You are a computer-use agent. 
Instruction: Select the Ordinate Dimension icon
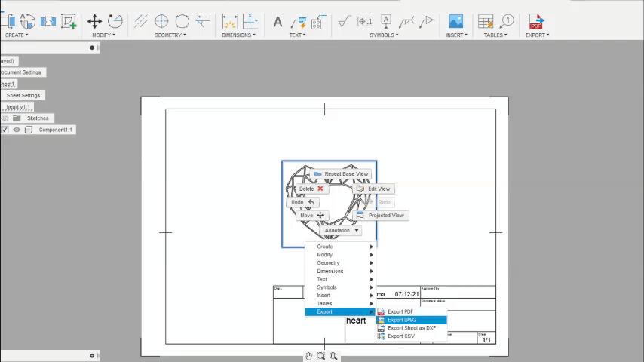[250, 21]
